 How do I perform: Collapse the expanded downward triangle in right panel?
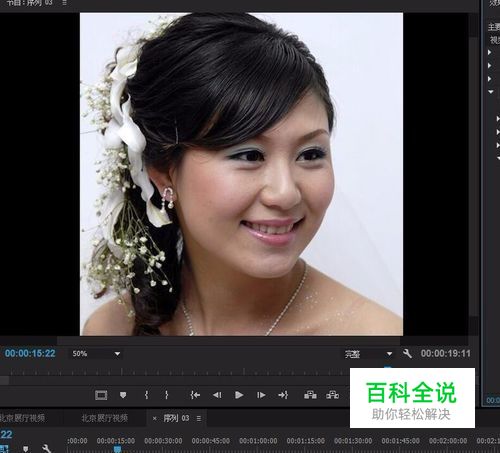click(491, 92)
